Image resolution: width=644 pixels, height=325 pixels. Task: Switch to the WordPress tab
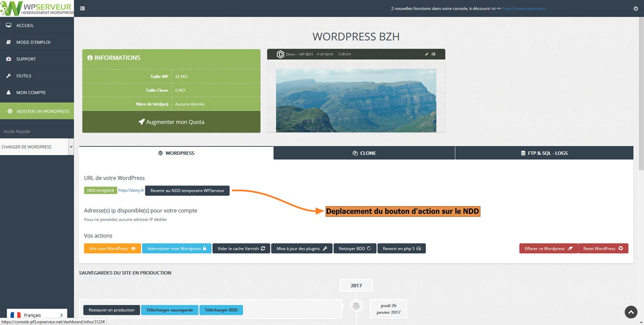(x=176, y=153)
